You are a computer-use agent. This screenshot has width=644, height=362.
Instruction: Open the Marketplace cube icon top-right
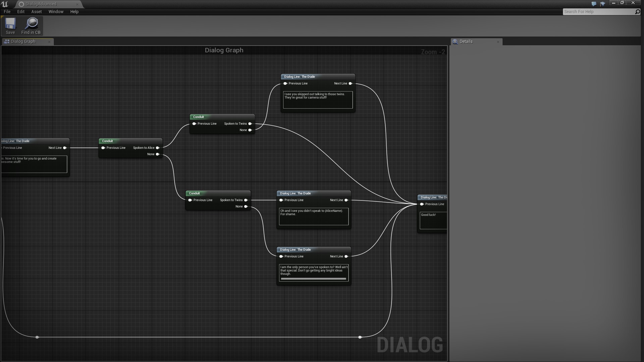(x=603, y=4)
